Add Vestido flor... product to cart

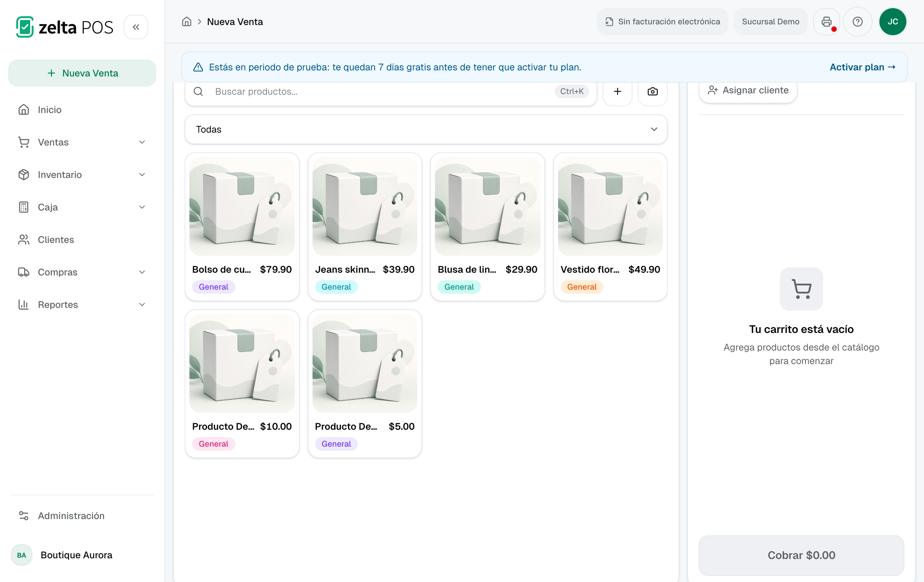pyautogui.click(x=610, y=227)
